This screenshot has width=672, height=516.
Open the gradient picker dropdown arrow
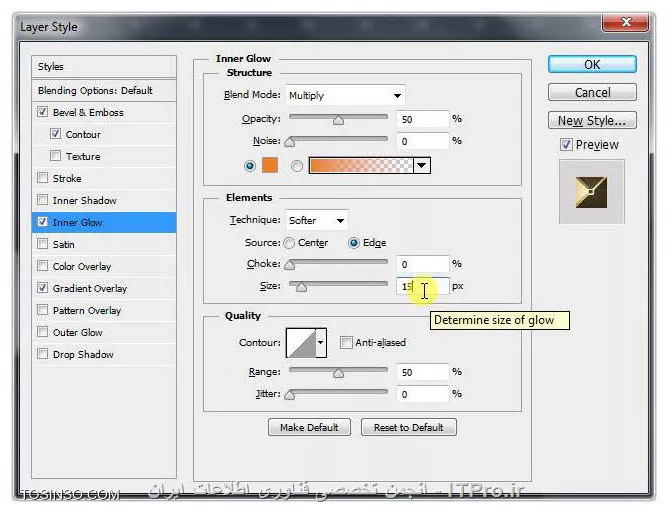pos(422,165)
